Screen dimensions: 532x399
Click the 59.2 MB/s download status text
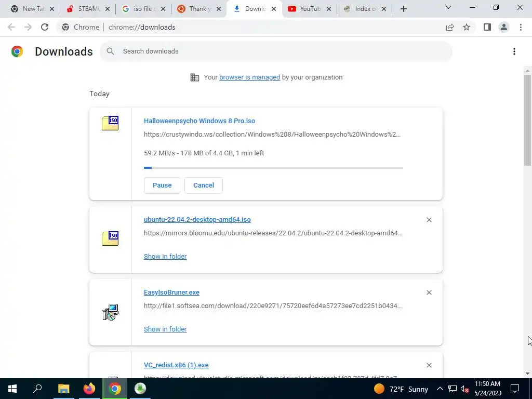click(x=204, y=153)
